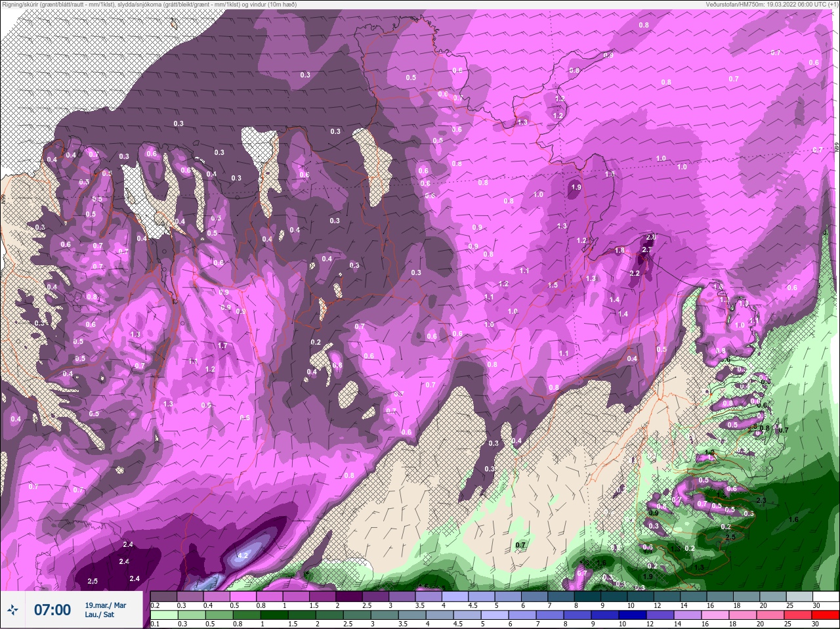Image resolution: width=840 pixels, height=629 pixels.
Task: Click the '19.mar./ Mar' date label
Action: coord(106,605)
